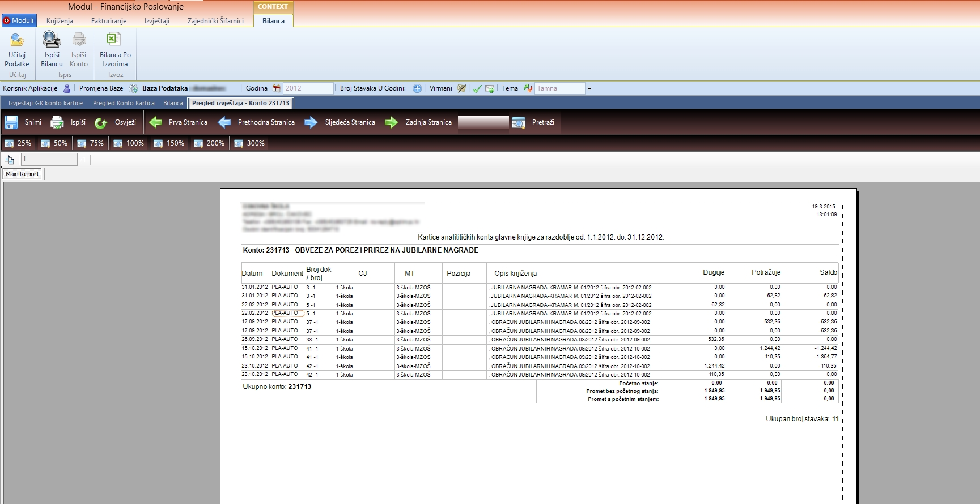Viewport: 980px width, 504px height.
Task: Export with Bilanca Po Izvorima icon
Action: 114,40
